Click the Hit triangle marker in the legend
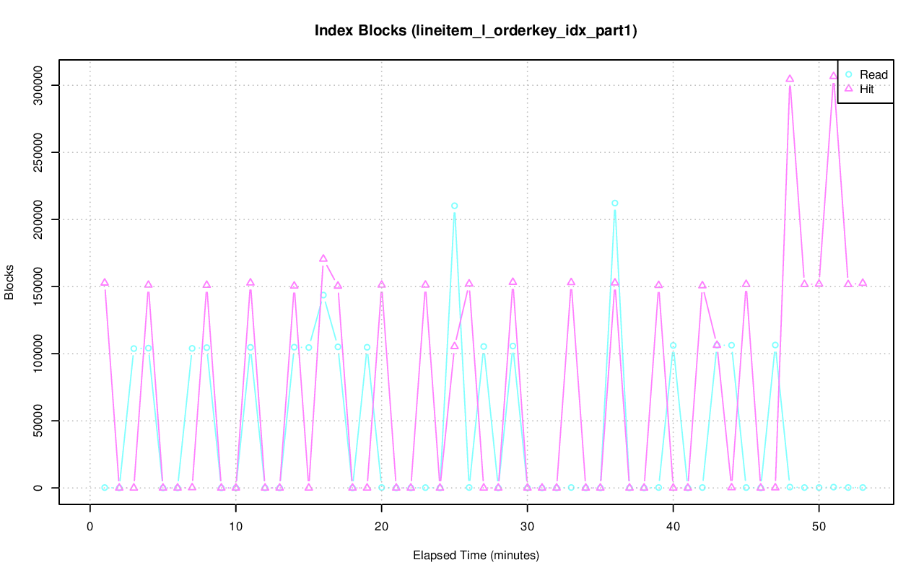This screenshot has width=924, height=578. (849, 89)
